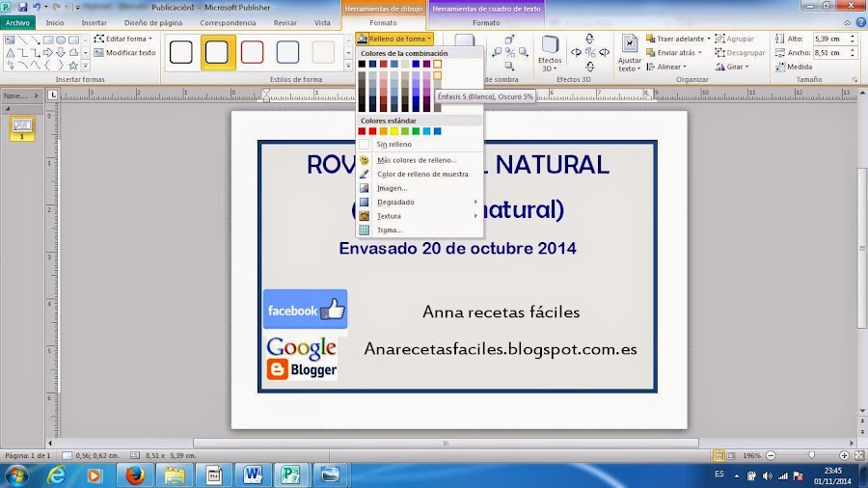Click Modificar texto in Insertar formas
Image resolution: width=868 pixels, height=488 pixels.
point(125,53)
